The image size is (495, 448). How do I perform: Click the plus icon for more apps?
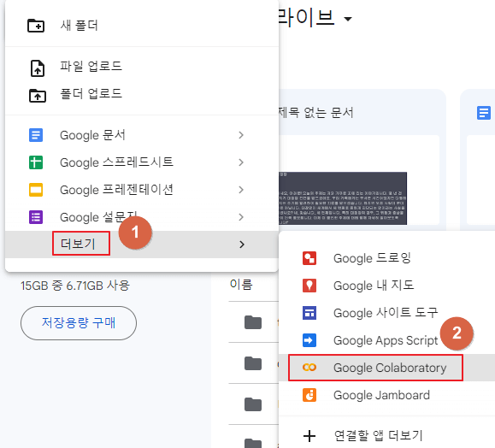coord(309,436)
